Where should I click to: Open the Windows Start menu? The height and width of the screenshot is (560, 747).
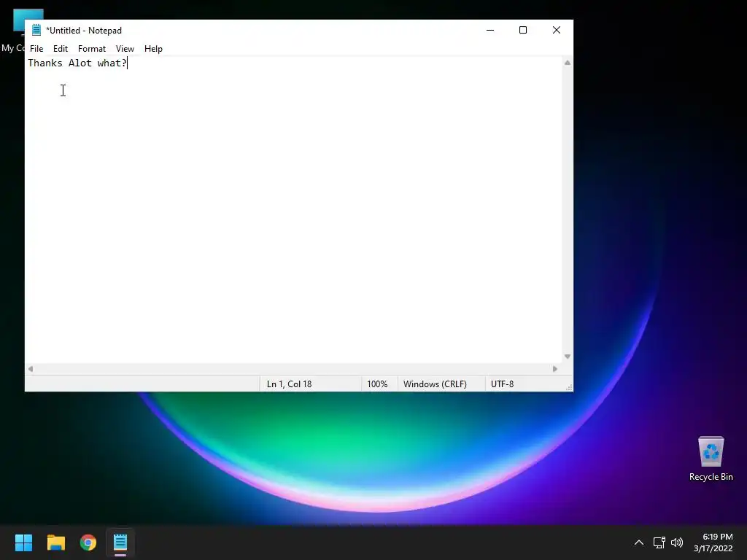23,542
